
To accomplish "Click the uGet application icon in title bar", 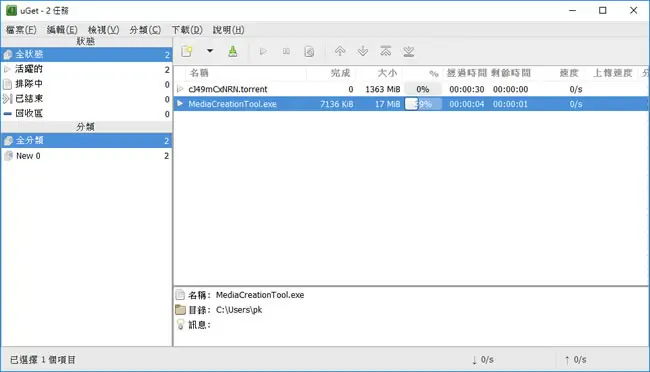I will pos(11,10).
